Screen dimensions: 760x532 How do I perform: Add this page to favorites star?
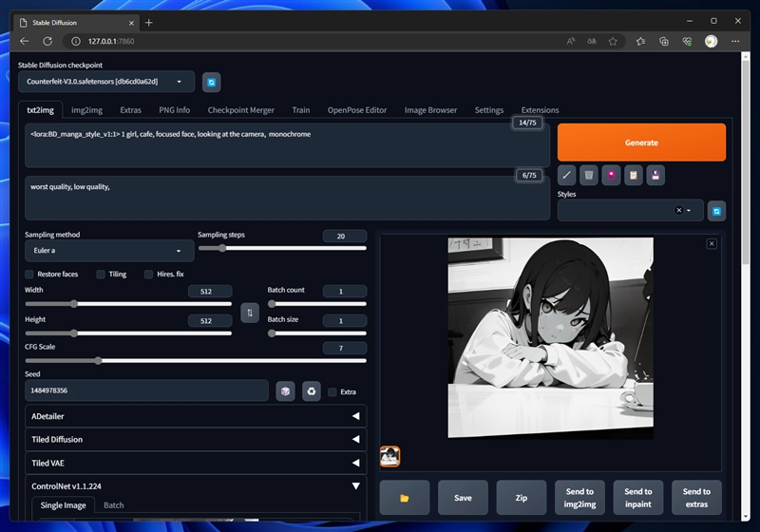(x=613, y=41)
